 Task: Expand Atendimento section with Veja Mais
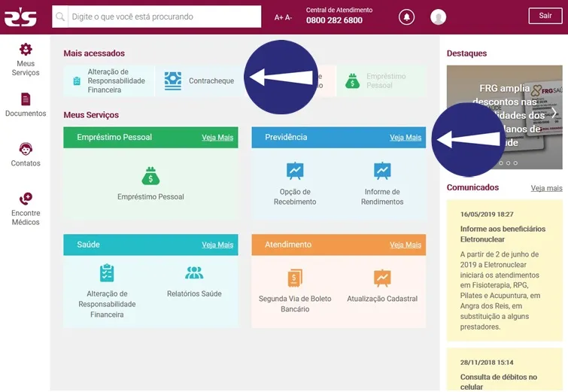405,245
